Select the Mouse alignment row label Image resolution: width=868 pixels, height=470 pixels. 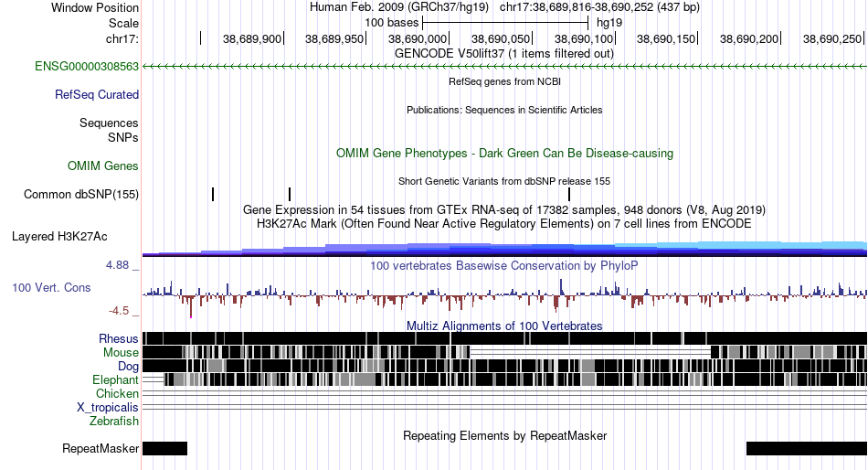(x=121, y=353)
